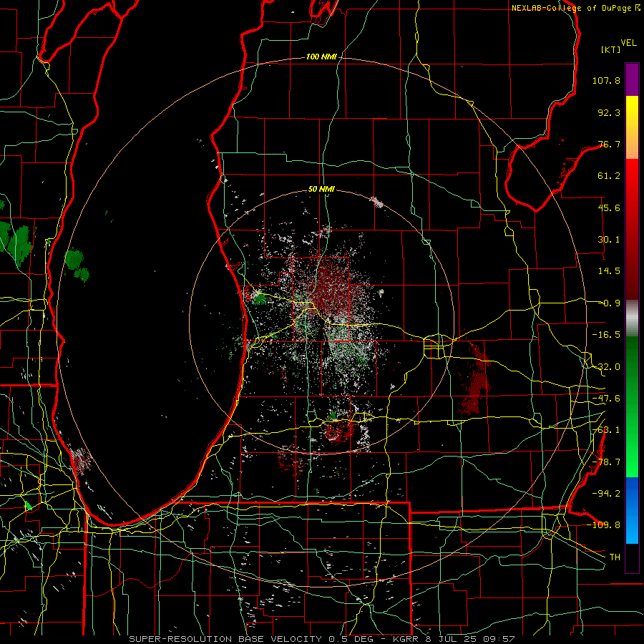Click the [KT] units label
Image resolution: width=644 pixels, height=644 pixels.
(611, 49)
